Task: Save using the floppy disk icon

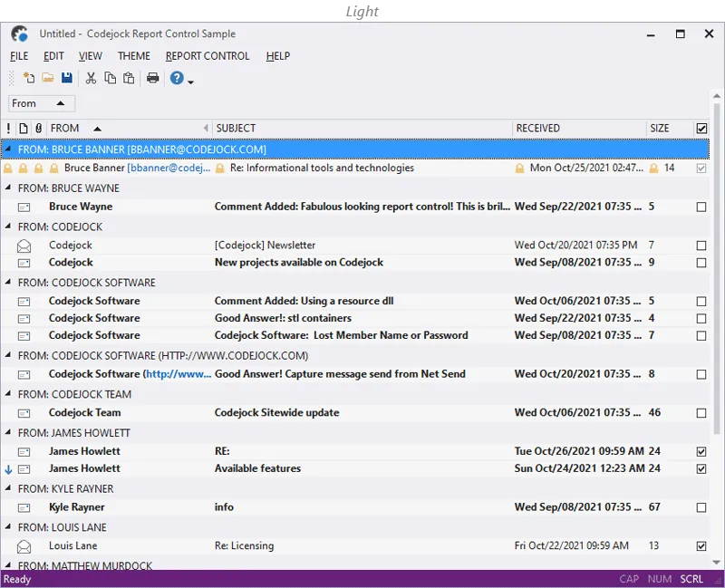Action: click(x=67, y=78)
